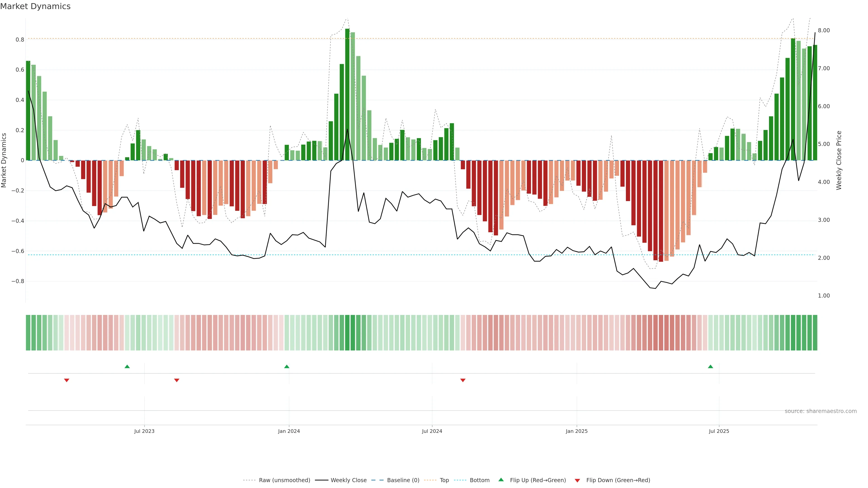Click the Flip Down red triangle in legend

coord(577,480)
